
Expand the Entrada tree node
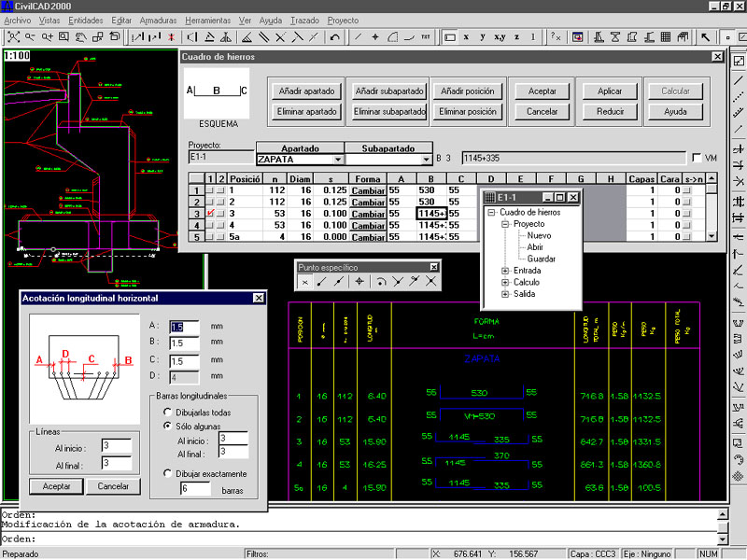point(505,271)
